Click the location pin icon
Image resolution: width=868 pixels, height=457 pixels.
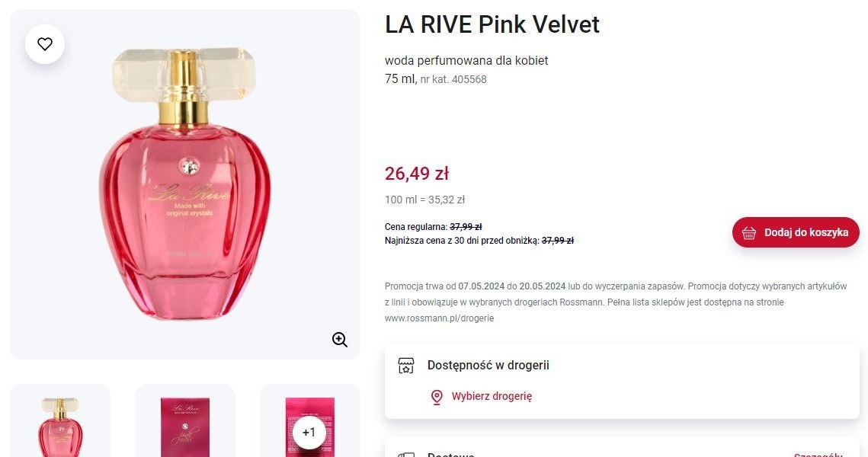[x=437, y=397]
